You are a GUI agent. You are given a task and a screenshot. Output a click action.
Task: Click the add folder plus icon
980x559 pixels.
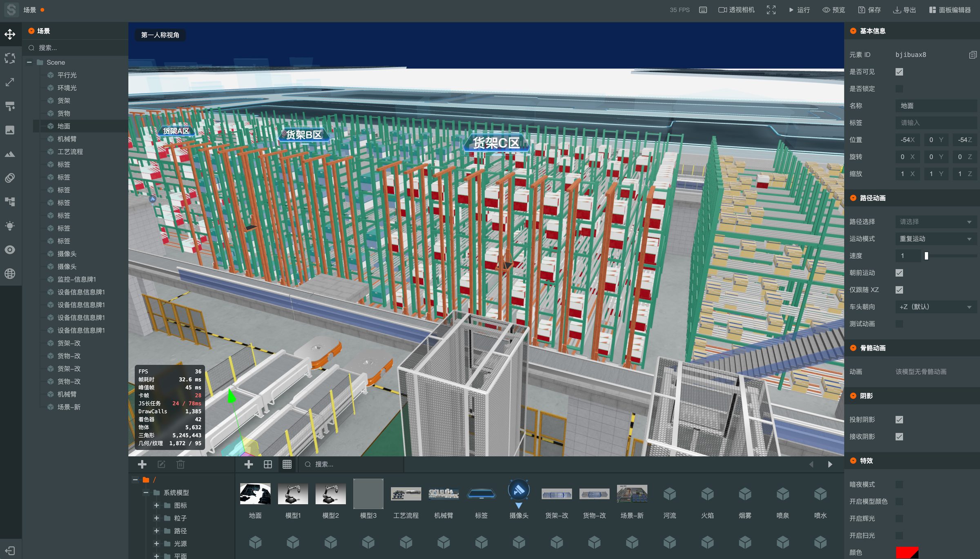pyautogui.click(x=142, y=464)
